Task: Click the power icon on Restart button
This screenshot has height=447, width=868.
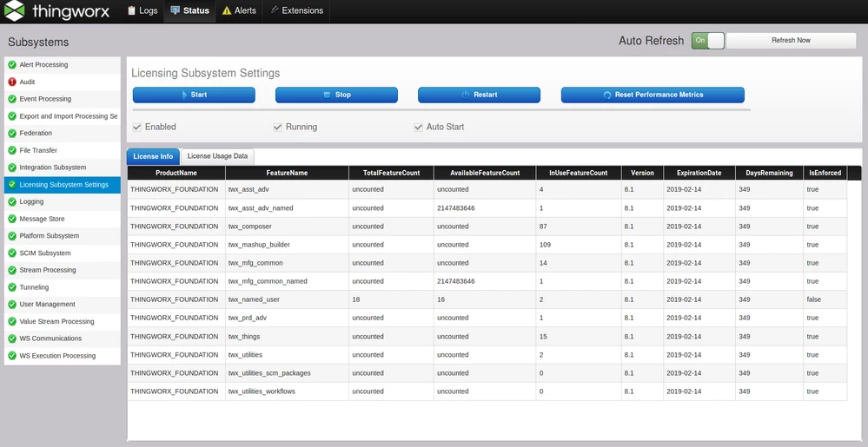Action: (x=466, y=95)
